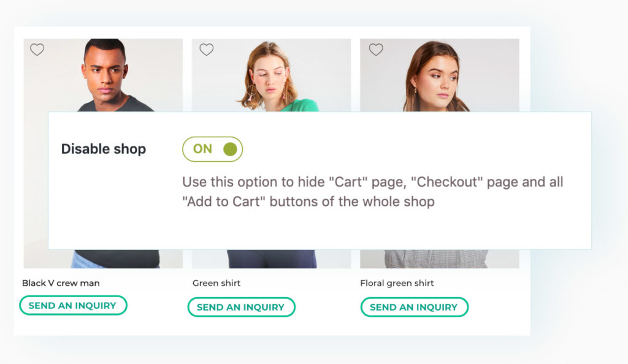Click the Disable shop option label
Image resolution: width=628 pixels, height=364 pixels.
pos(104,149)
